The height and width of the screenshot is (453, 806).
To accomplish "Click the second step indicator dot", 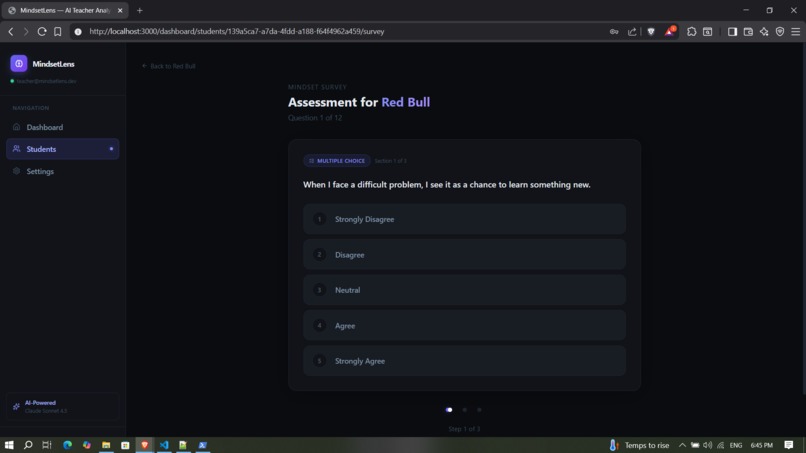I will coord(465,410).
